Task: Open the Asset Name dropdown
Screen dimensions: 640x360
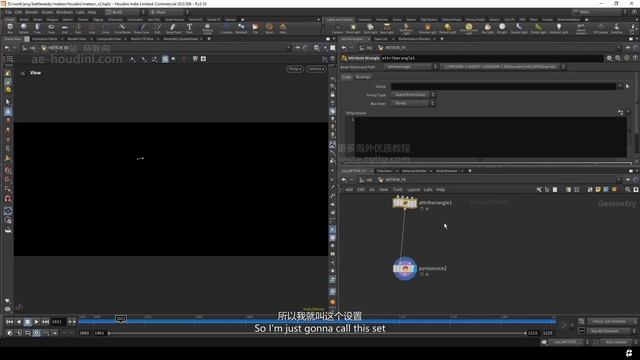Action: pyautogui.click(x=410, y=67)
